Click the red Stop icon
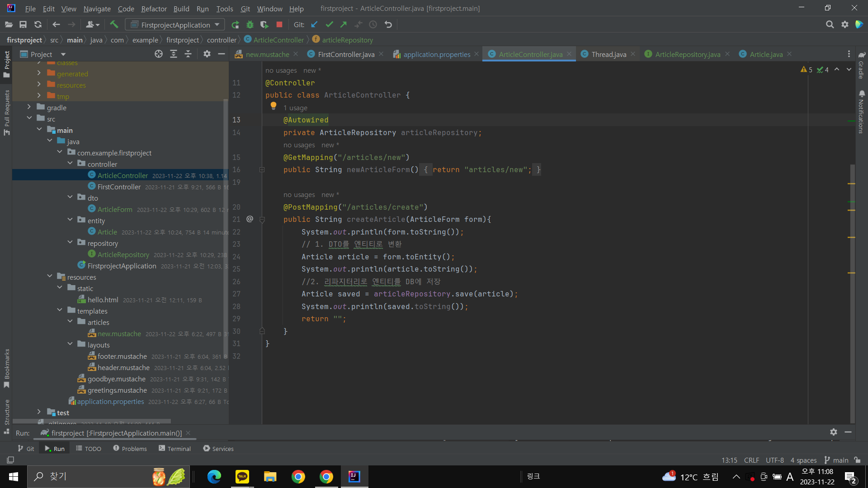The width and height of the screenshot is (868, 488). [279, 25]
